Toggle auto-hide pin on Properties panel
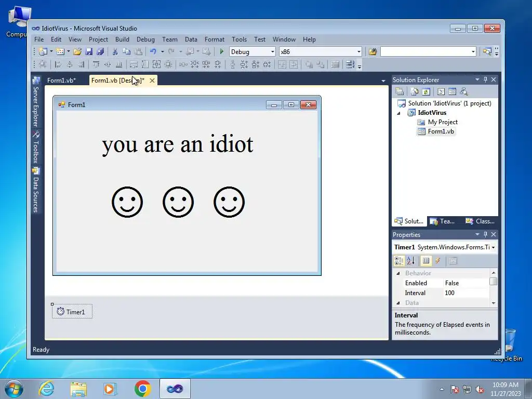This screenshot has height=399, width=532. point(485,234)
